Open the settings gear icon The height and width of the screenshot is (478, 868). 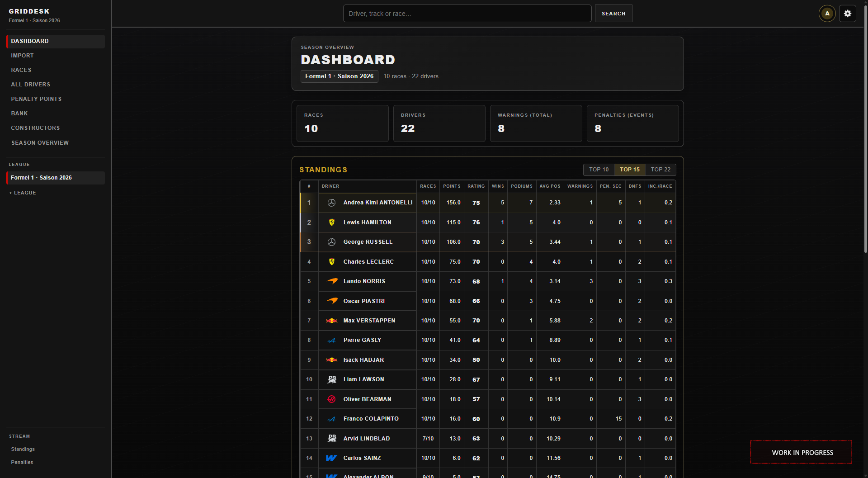click(x=848, y=14)
